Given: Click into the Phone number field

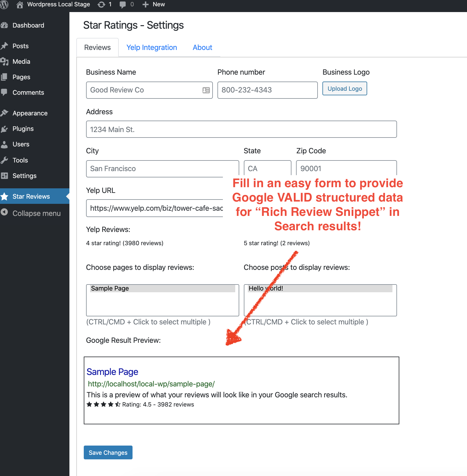Looking at the screenshot, I should click(x=267, y=90).
